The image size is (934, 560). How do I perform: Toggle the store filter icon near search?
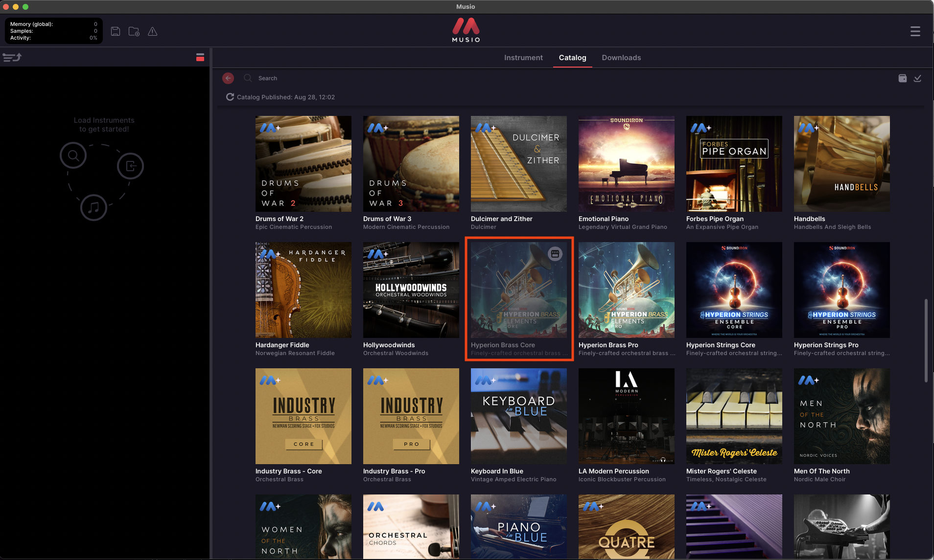click(x=902, y=78)
